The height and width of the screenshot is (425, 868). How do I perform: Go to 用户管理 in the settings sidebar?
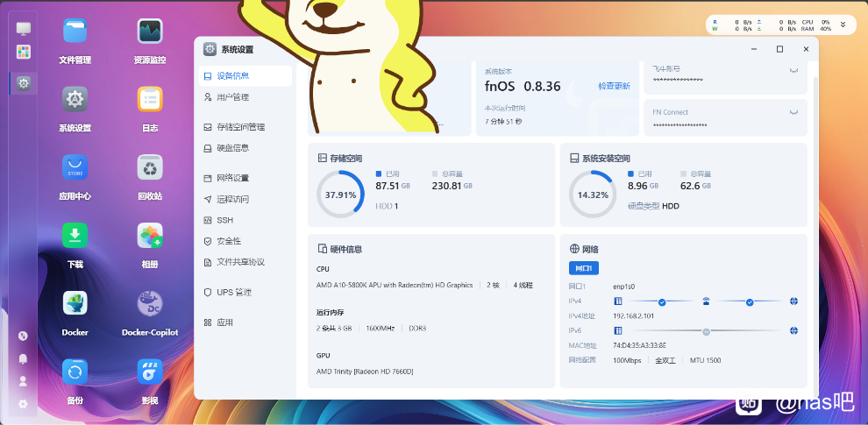click(x=245, y=97)
